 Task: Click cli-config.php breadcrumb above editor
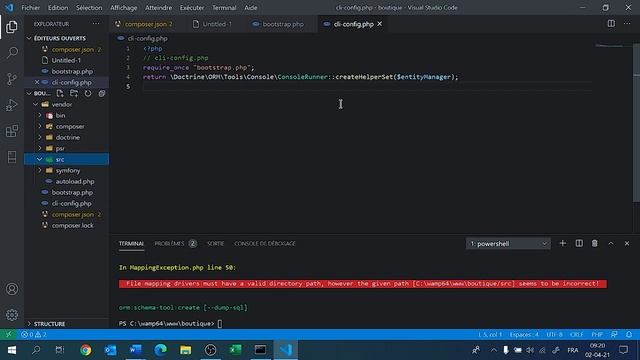[147, 38]
